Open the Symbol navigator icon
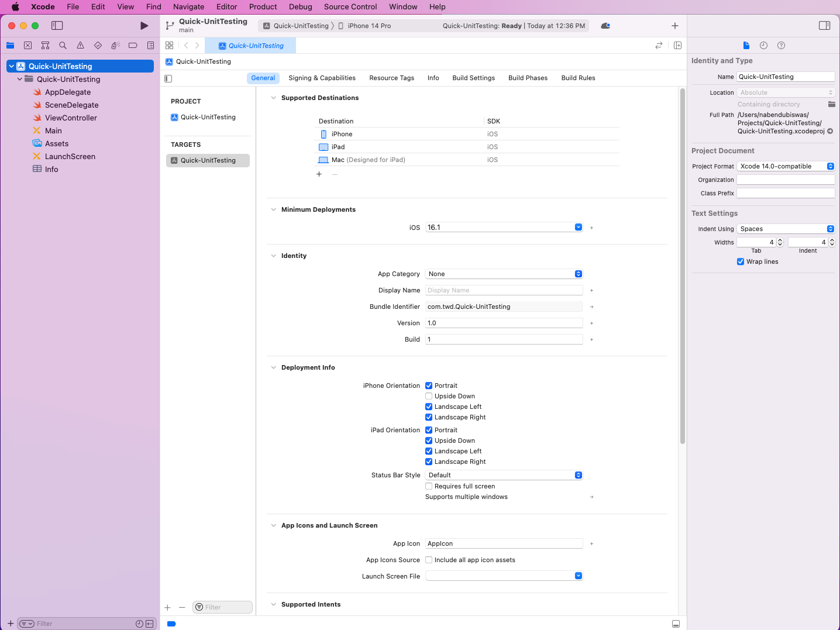Viewport: 840px width, 630px height. (x=45, y=46)
